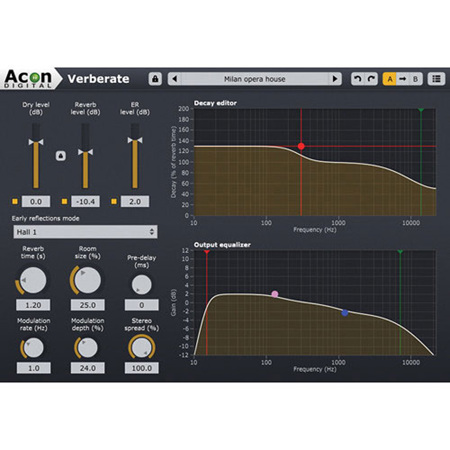Select the B settings slot
Viewport: 450px width, 450px height.
coord(415,79)
